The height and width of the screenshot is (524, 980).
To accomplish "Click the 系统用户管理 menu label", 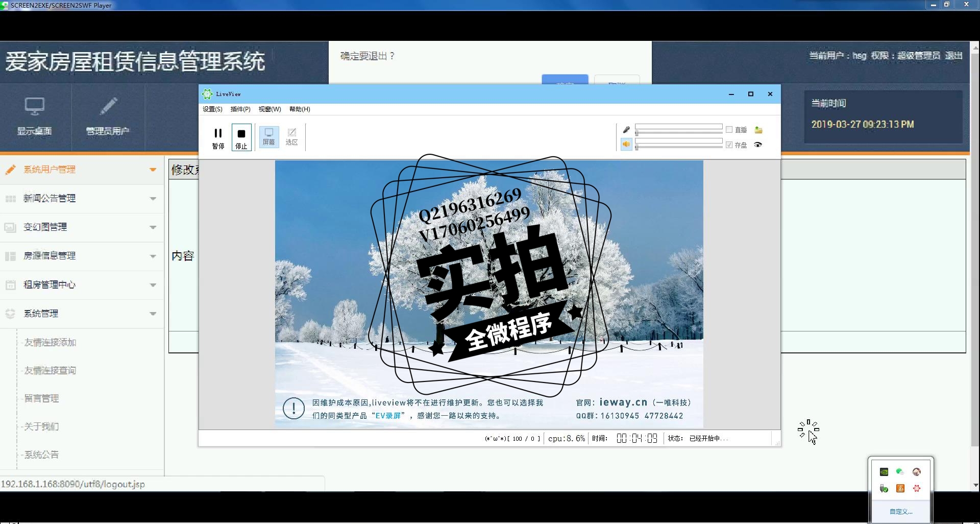I will [x=50, y=170].
